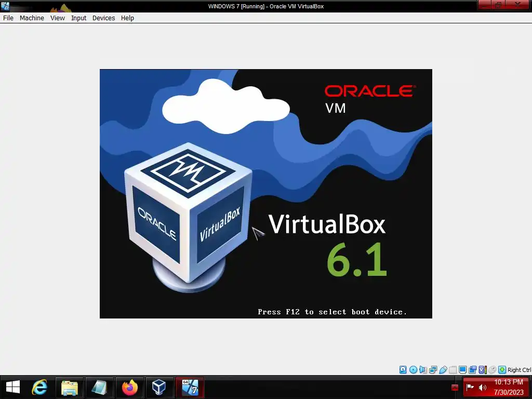Click inside the VM boot splash screen
The height and width of the screenshot is (399, 532).
point(265,194)
